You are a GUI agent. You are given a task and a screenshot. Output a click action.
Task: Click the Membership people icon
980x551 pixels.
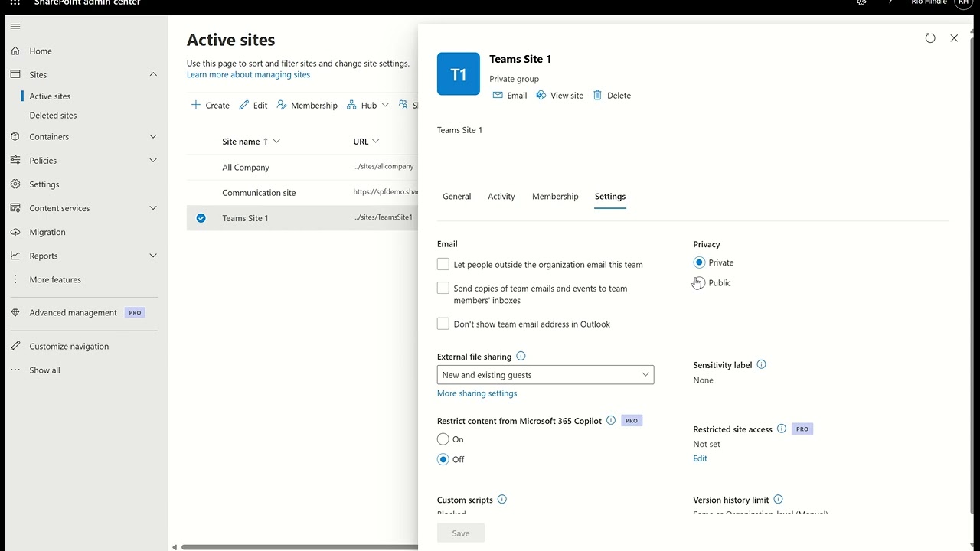(282, 105)
